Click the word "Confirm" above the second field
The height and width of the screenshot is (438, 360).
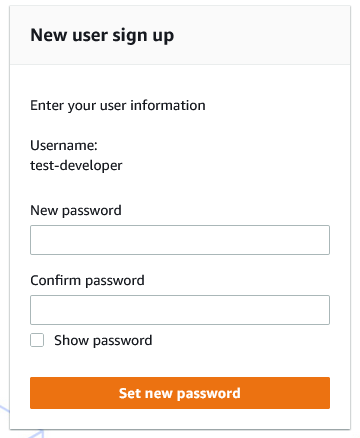tap(56, 280)
